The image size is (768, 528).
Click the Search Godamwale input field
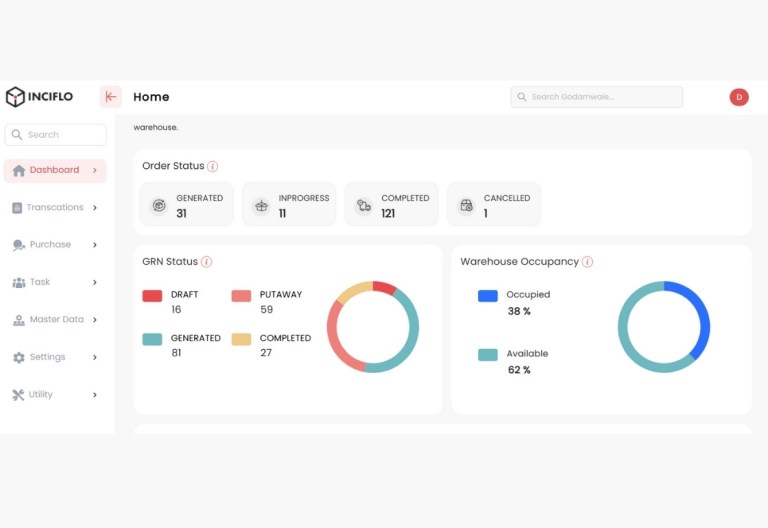click(x=597, y=97)
